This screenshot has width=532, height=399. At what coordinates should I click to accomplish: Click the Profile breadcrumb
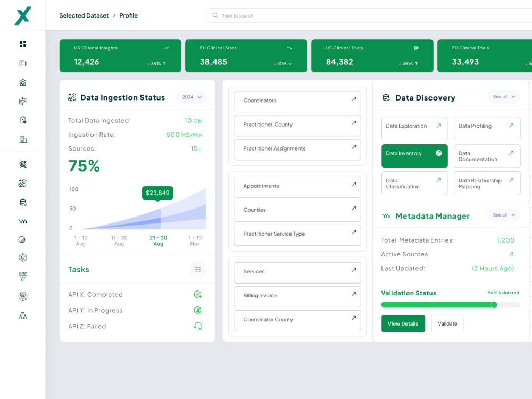point(128,15)
